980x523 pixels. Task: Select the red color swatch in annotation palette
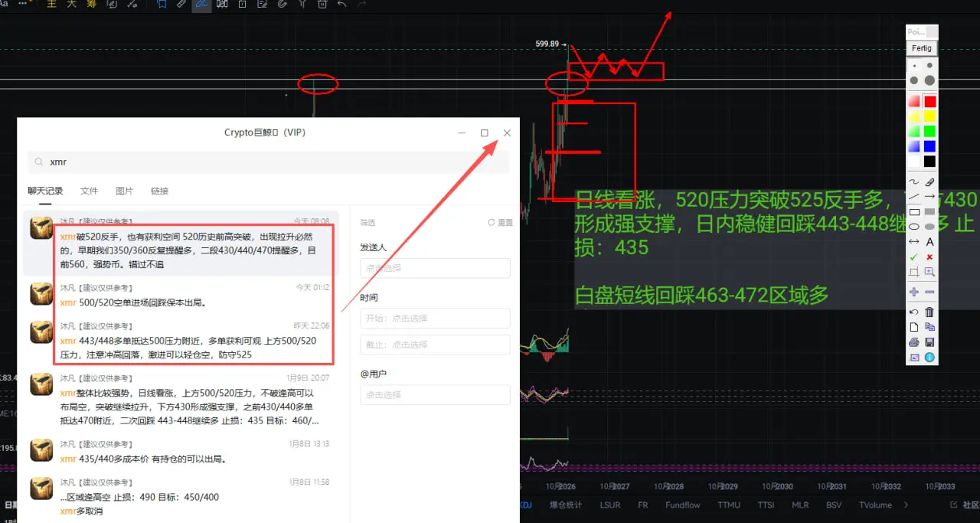[x=929, y=101]
